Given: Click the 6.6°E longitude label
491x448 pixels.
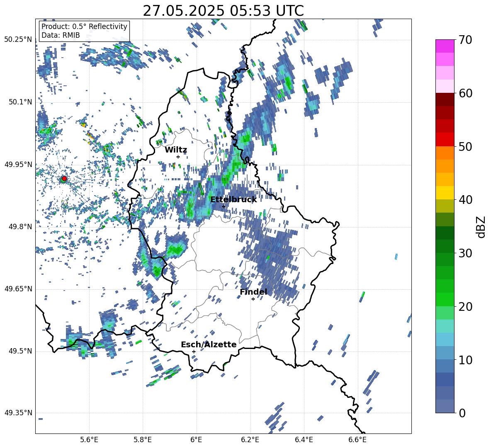Looking at the screenshot, I should [357, 440].
